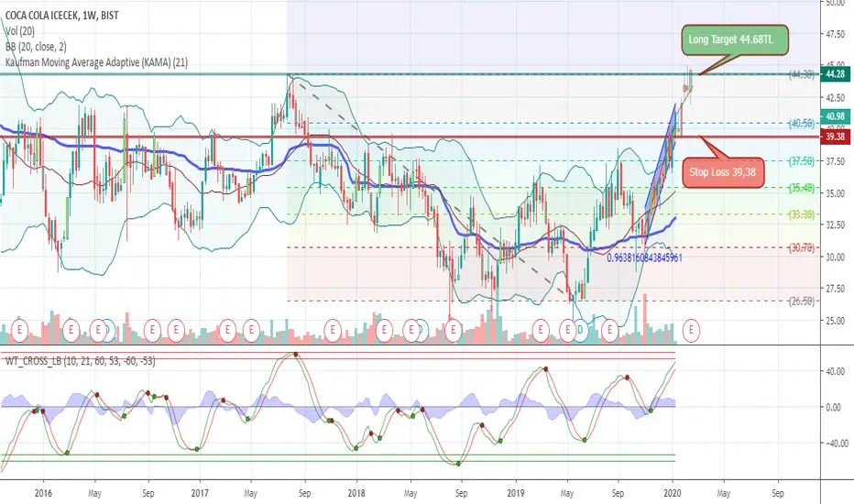Select the BB (20, close, 2) legend
Image resolution: width=854 pixels, height=504 pixels.
36,47
